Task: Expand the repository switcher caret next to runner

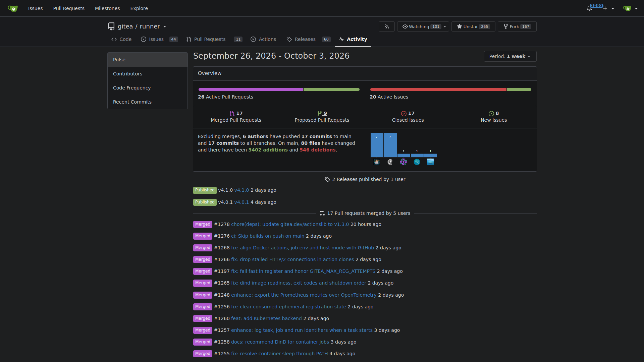Action: (165, 27)
